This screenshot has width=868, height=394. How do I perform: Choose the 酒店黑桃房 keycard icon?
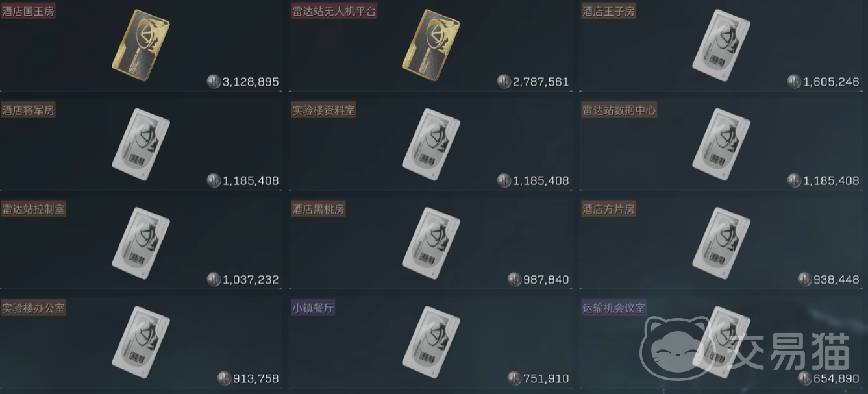[x=432, y=243]
